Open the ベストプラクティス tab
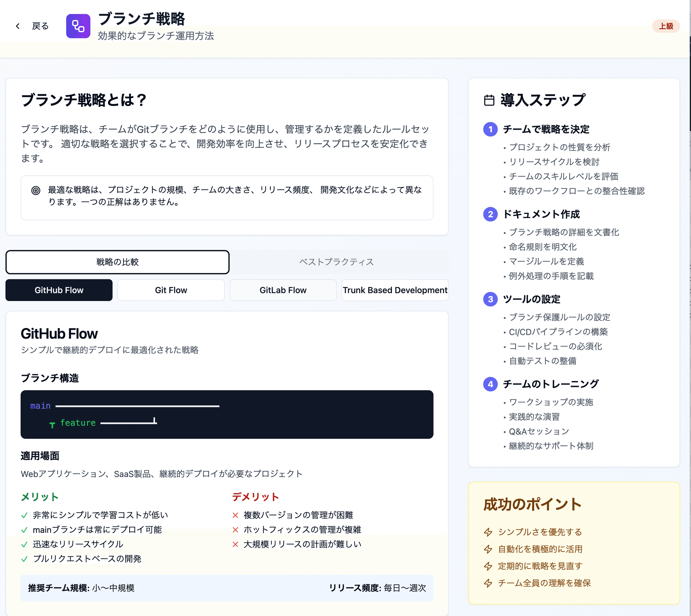 point(337,262)
